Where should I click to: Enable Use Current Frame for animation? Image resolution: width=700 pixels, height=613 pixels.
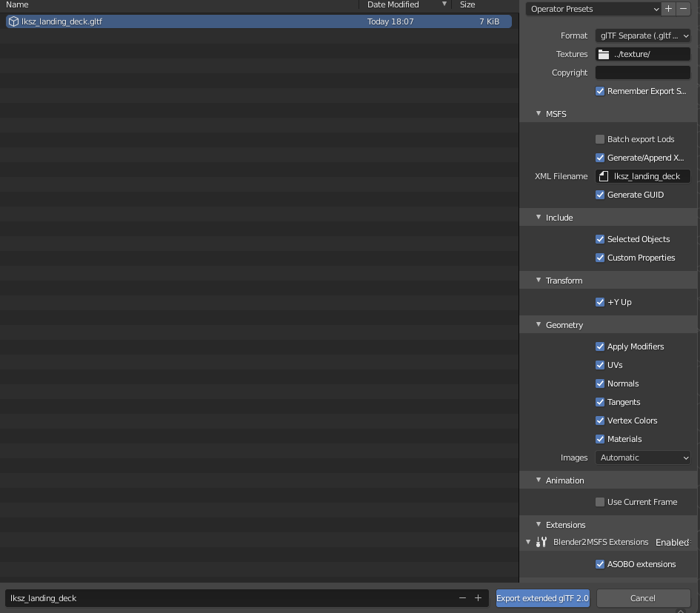pos(599,502)
